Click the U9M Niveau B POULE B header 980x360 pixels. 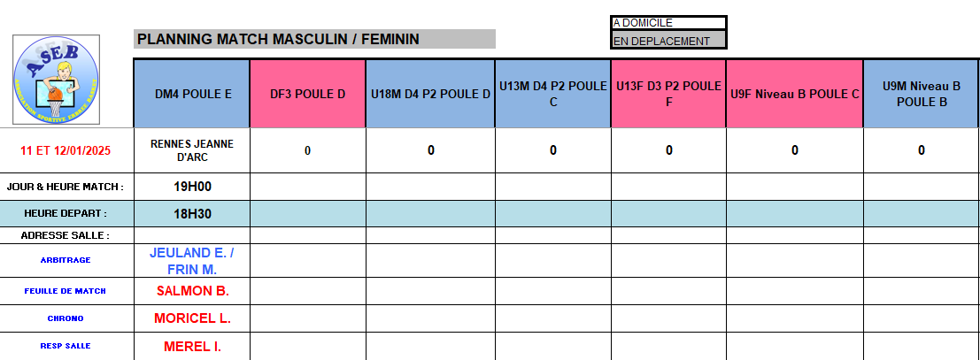pyautogui.click(x=921, y=94)
